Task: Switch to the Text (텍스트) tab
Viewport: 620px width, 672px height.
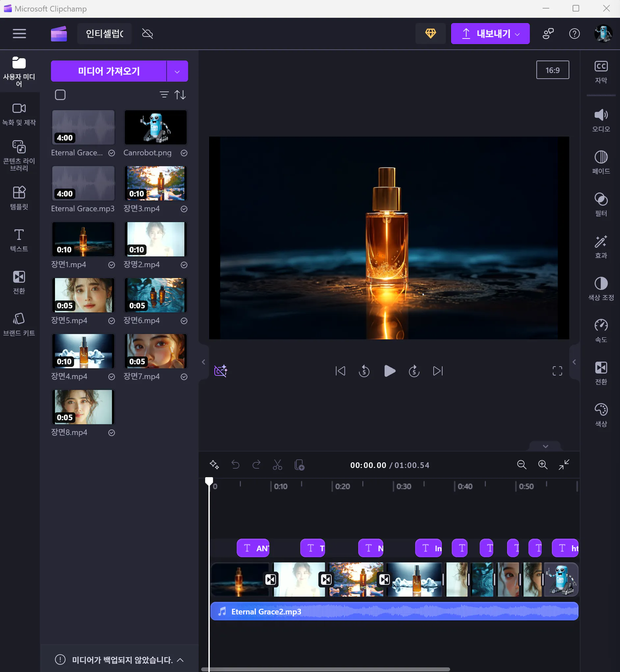Action: tap(19, 240)
